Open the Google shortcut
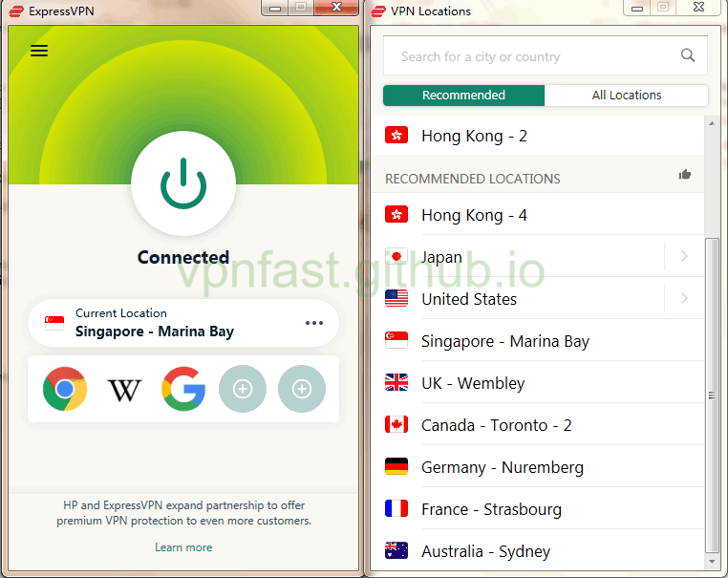This screenshot has width=728, height=578. [x=183, y=389]
